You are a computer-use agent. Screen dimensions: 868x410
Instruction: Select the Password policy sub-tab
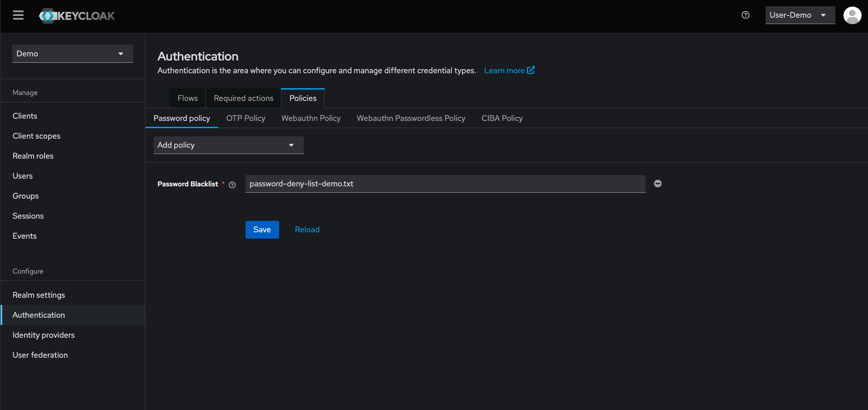click(x=182, y=118)
